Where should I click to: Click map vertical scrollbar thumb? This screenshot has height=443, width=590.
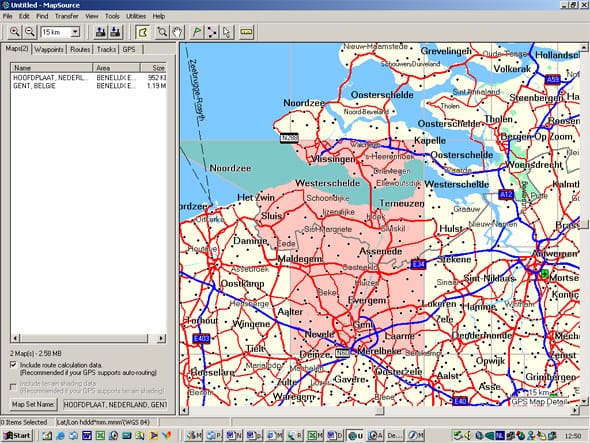coord(584,224)
